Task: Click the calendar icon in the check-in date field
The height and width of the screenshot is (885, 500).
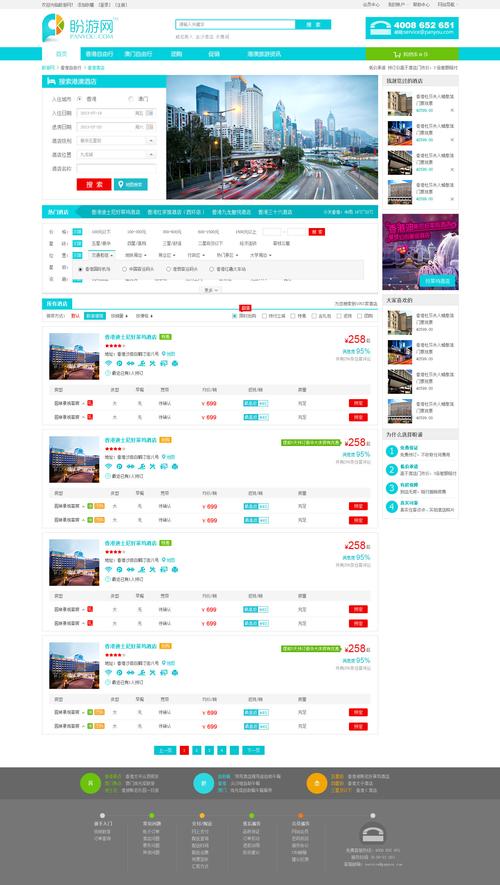Action: [151, 113]
